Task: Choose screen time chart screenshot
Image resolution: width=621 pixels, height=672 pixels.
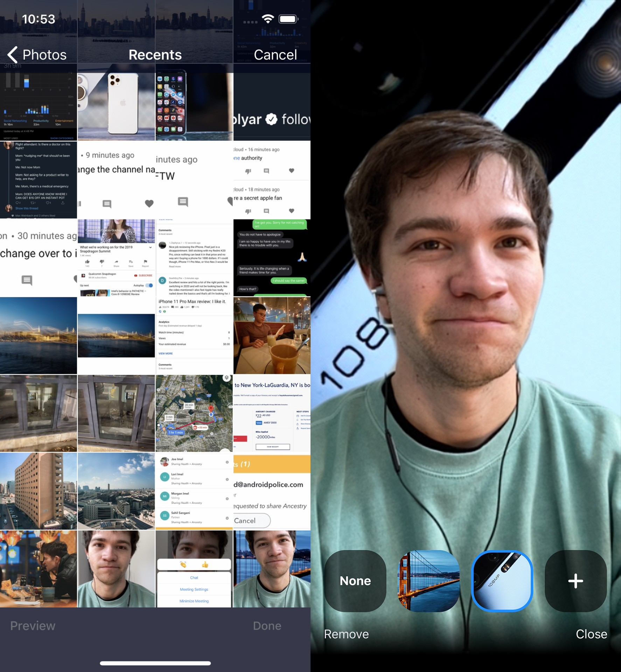Action: (39, 102)
